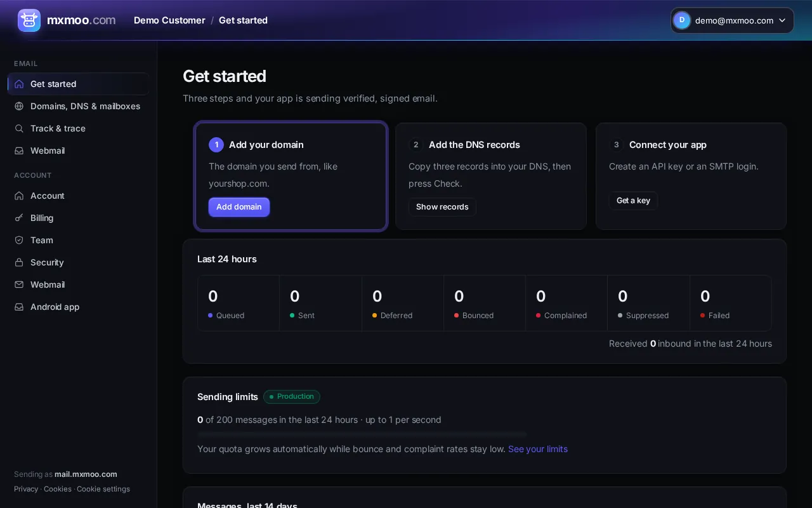Click the Get started page title
This screenshot has height=508, width=812.
click(x=225, y=76)
